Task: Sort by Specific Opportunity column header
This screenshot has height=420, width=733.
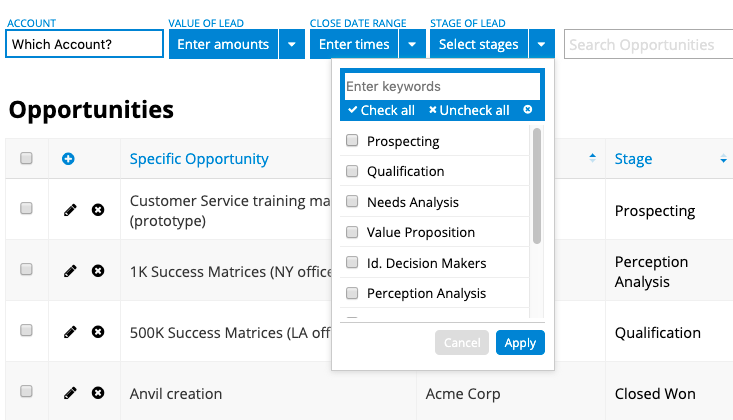Action: point(199,158)
